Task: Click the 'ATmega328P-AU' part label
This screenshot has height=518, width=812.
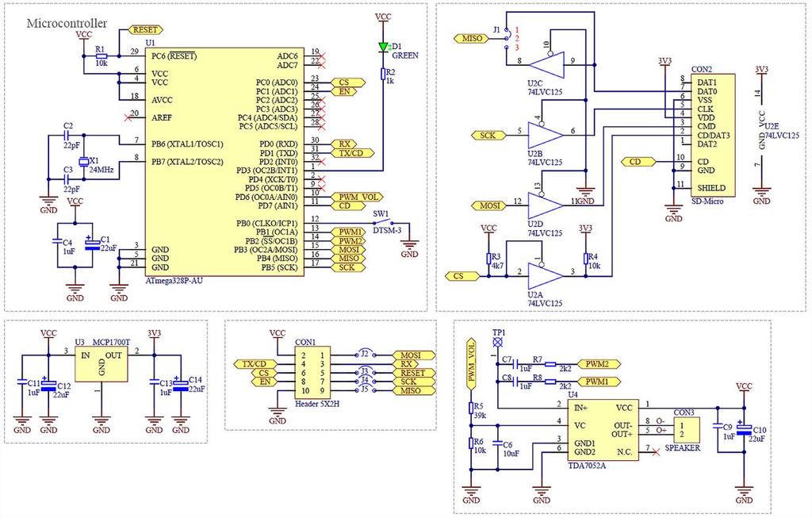Action: pos(174,281)
